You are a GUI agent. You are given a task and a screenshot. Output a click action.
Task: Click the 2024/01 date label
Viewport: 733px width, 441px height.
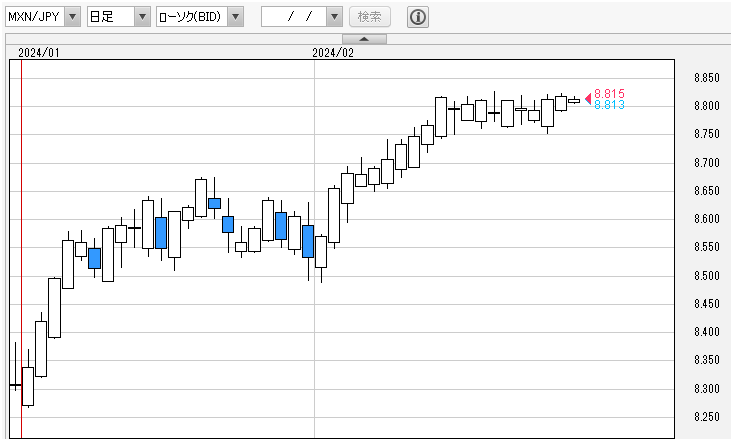pos(39,53)
